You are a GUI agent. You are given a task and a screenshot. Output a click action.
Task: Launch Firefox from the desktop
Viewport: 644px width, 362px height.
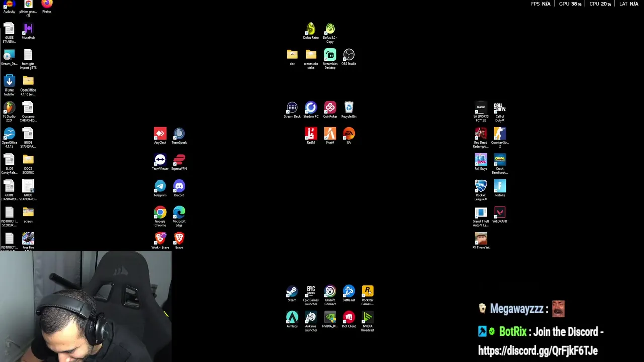47,5
